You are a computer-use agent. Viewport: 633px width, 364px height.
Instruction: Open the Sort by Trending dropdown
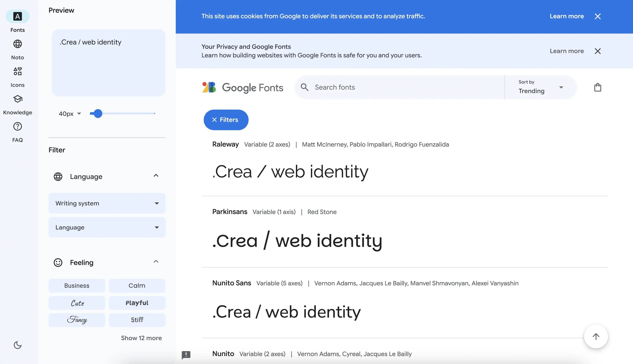pyautogui.click(x=540, y=87)
